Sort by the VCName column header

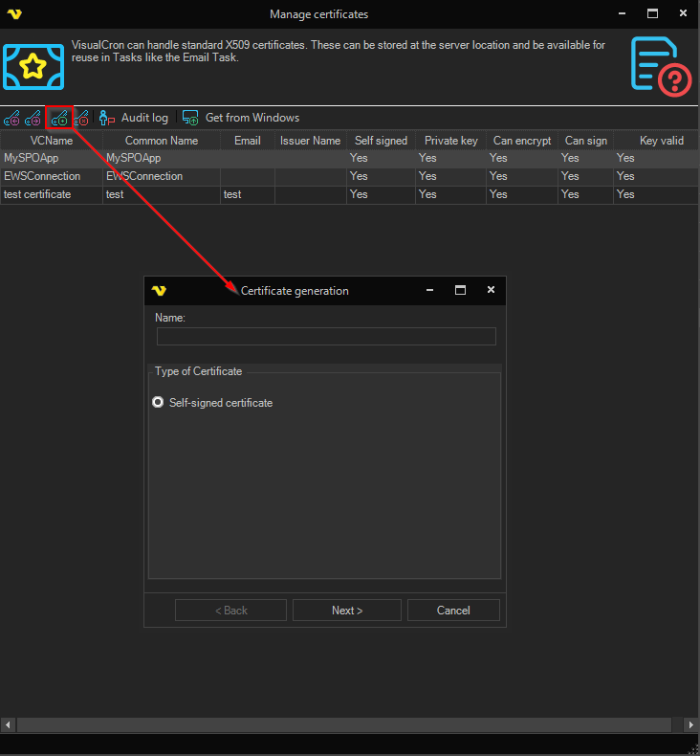click(x=51, y=141)
